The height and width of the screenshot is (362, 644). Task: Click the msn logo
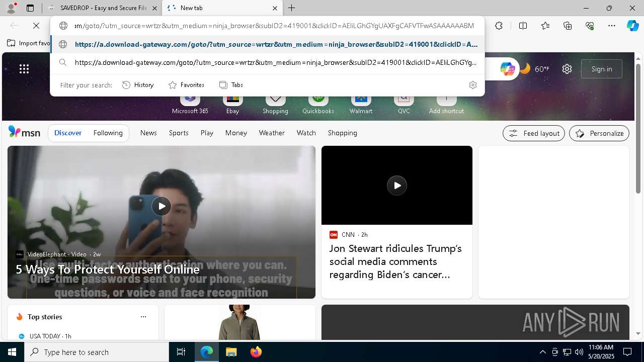[24, 132]
